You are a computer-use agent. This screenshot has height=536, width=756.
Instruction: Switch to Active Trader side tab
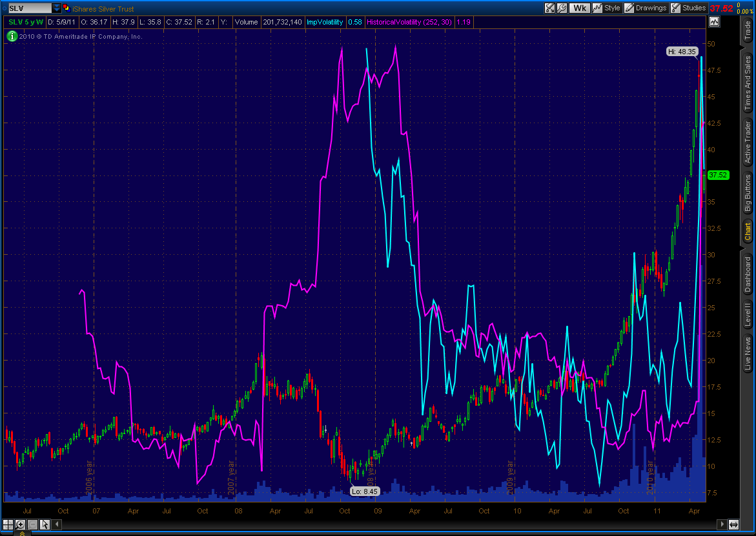pyautogui.click(x=748, y=143)
